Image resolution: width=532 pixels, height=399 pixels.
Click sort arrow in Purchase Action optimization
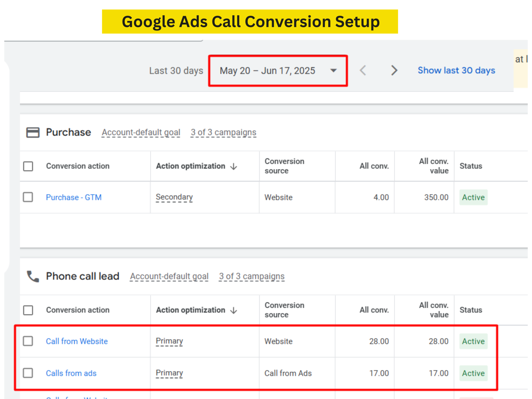pyautogui.click(x=234, y=166)
